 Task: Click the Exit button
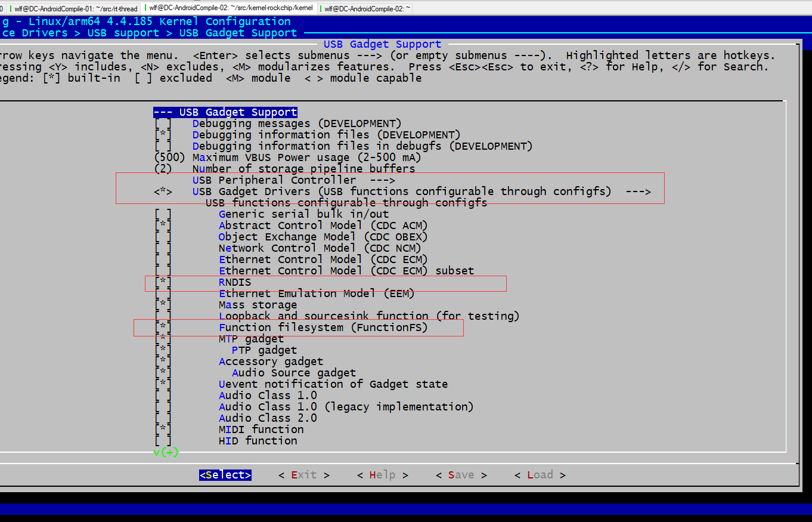[304, 475]
